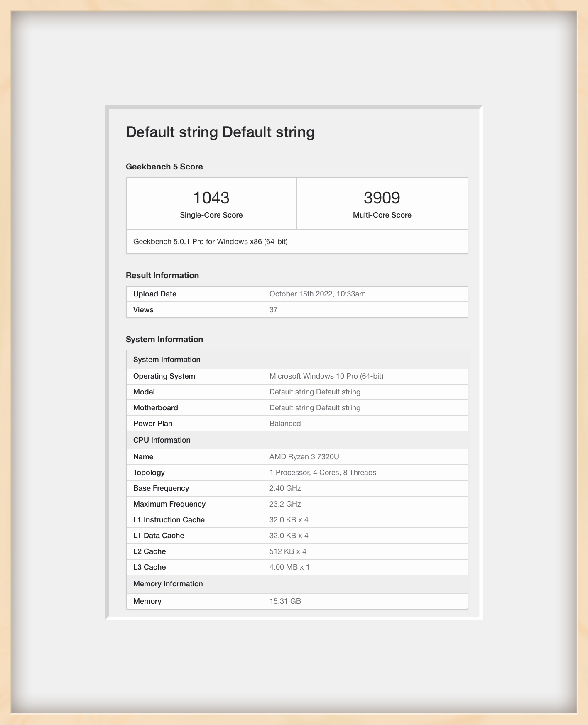Click the Topology value with 4 Cores, 8 Threads
588x725 pixels.
click(323, 473)
